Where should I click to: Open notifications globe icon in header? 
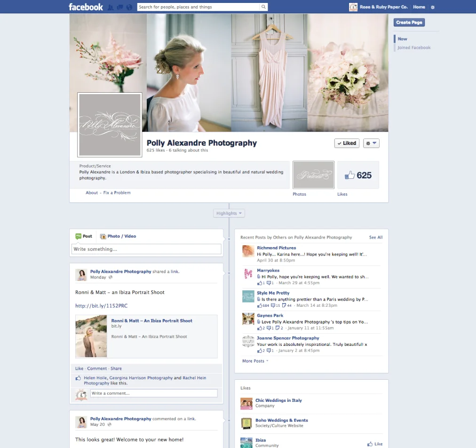tap(129, 7)
